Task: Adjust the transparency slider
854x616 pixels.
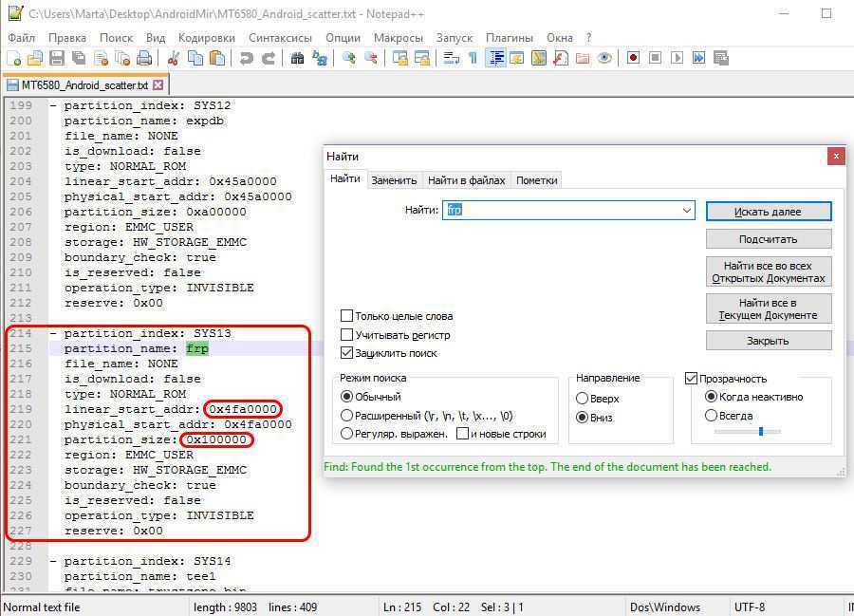Action: [x=760, y=432]
